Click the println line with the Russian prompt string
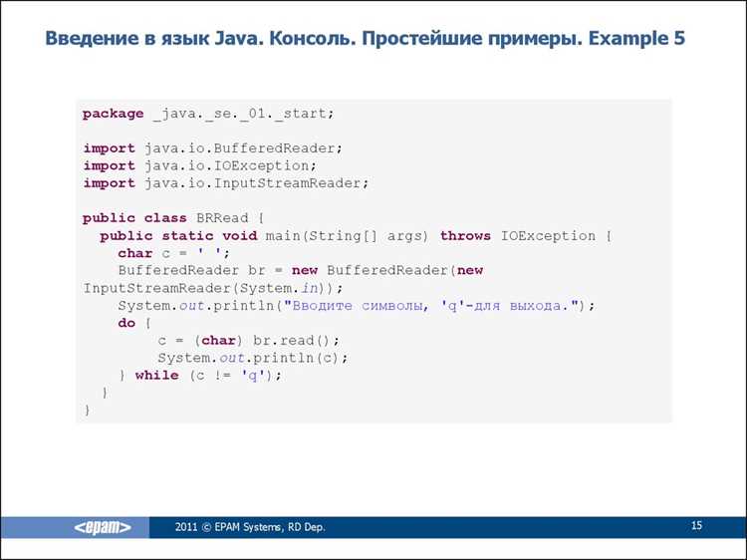Screen dimensions: 747x560 (x=357, y=306)
